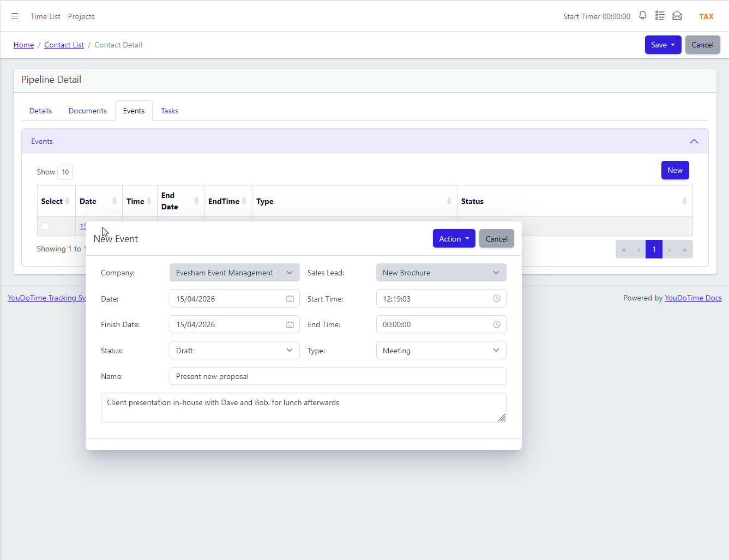
Task: Click the TAX logo in header
Action: pyautogui.click(x=706, y=16)
